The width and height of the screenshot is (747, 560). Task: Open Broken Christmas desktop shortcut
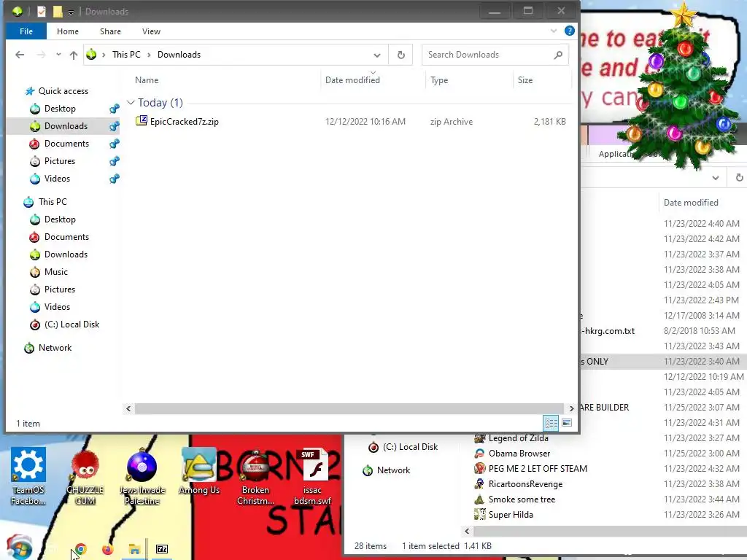[255, 476]
